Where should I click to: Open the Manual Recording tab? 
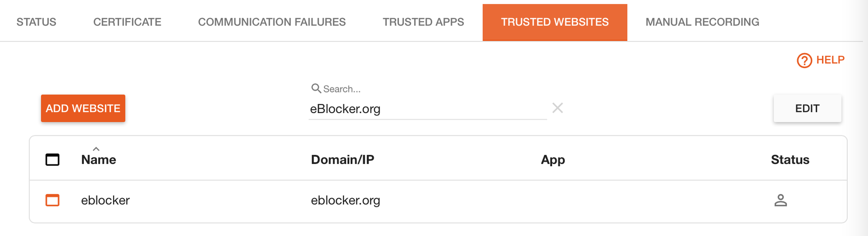tap(702, 22)
